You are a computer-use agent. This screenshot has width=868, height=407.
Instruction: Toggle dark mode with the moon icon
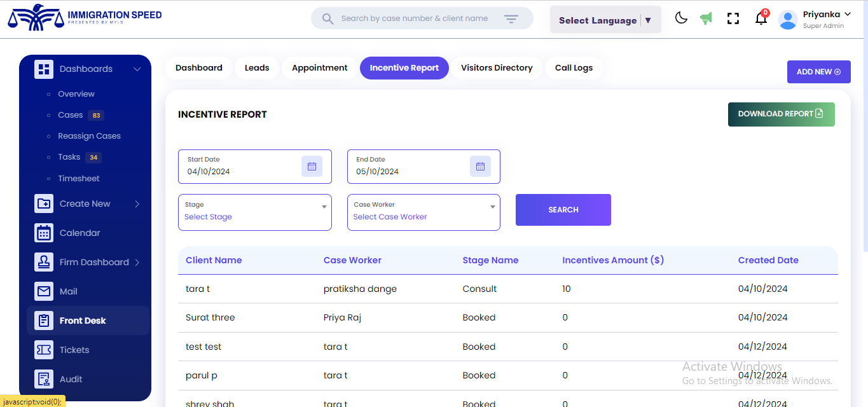pos(681,18)
